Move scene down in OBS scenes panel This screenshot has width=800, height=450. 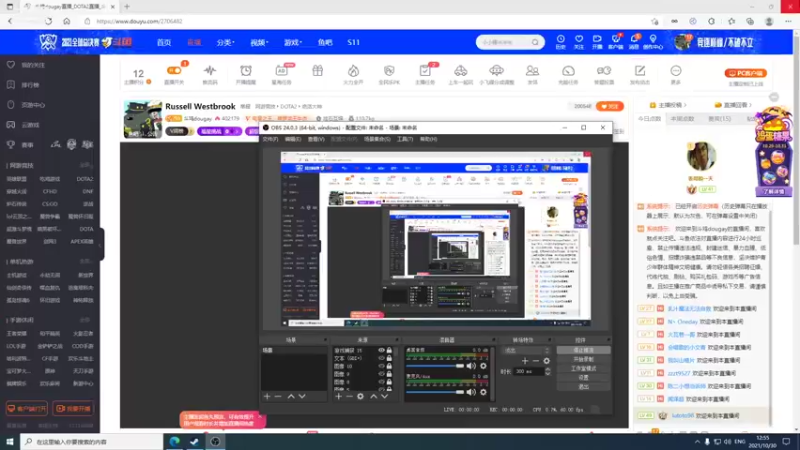point(302,396)
